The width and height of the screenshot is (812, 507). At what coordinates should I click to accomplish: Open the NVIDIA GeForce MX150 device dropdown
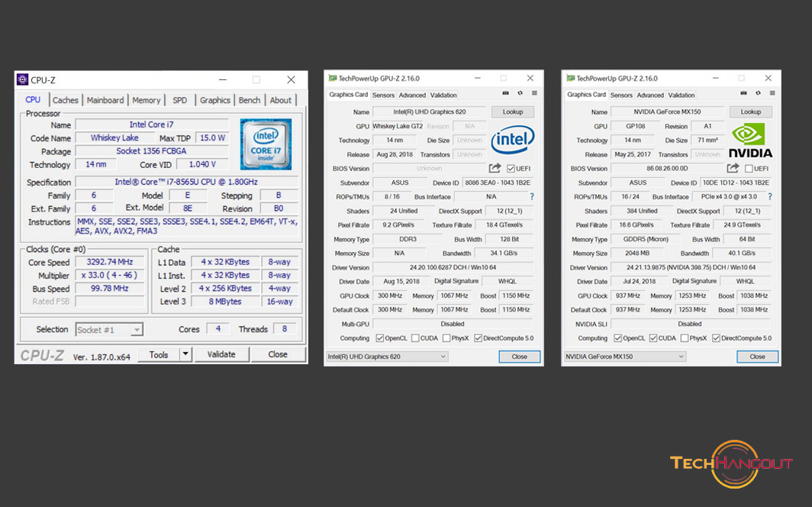[625, 357]
